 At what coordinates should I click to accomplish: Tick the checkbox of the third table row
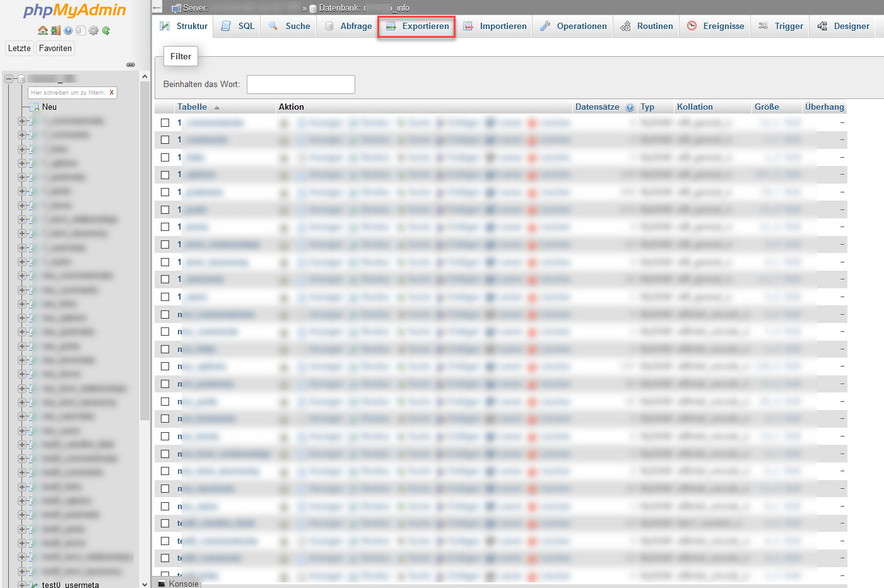click(x=165, y=157)
